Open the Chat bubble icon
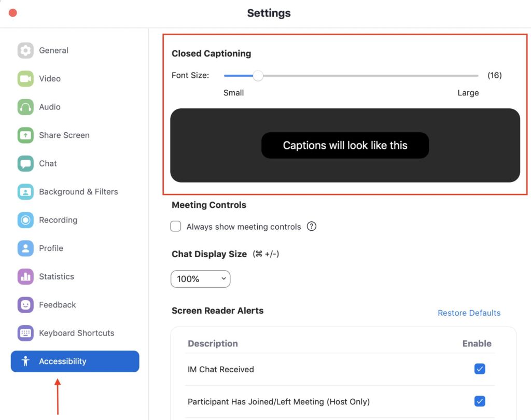The height and width of the screenshot is (420, 531). [x=25, y=163]
